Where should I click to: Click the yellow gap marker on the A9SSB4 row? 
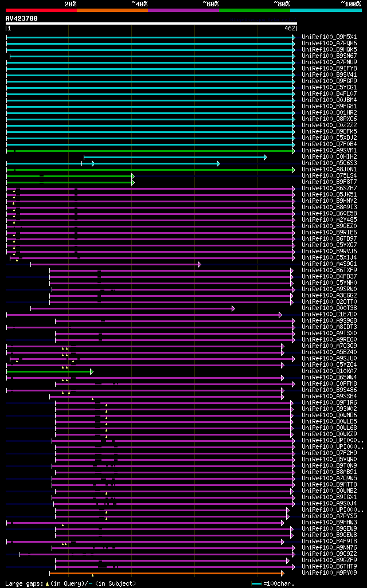point(93,399)
